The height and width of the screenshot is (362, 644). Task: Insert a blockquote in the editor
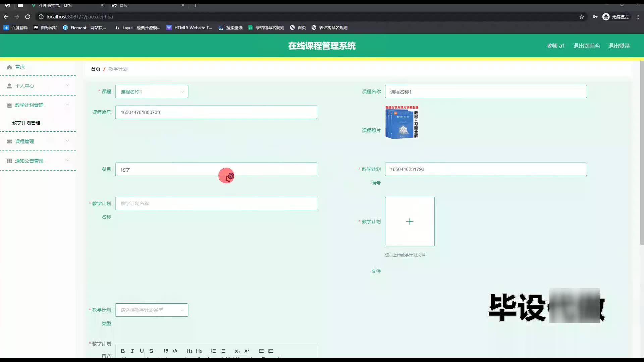(165, 351)
